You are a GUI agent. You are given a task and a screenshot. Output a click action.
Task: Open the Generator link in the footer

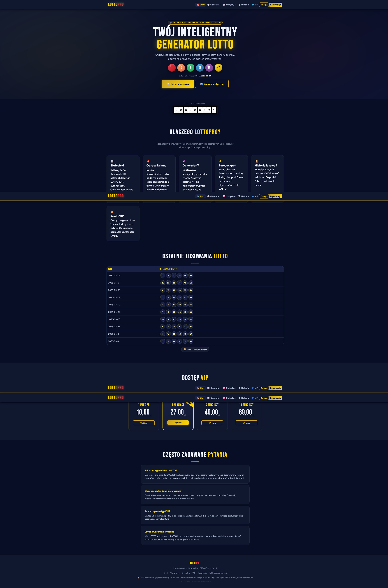tap(175, 573)
